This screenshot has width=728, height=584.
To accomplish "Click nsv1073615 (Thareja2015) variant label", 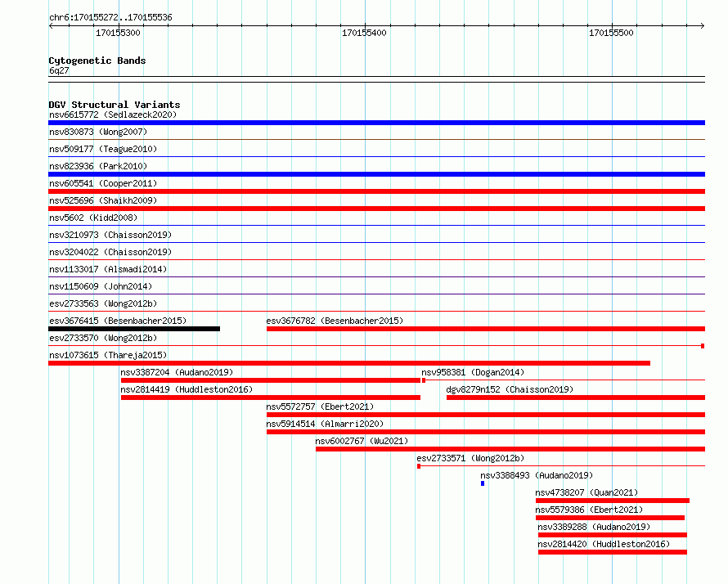I will coord(108,355).
